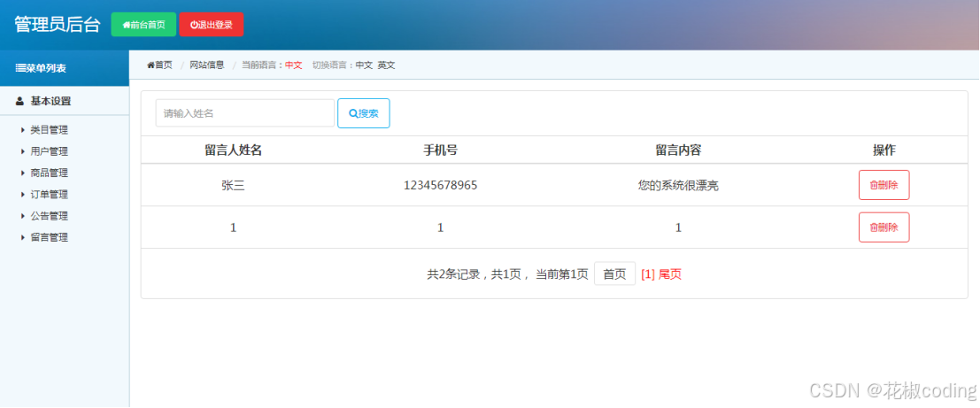Click the user icon beside 基本设置
The height and width of the screenshot is (408, 980).
click(x=20, y=101)
